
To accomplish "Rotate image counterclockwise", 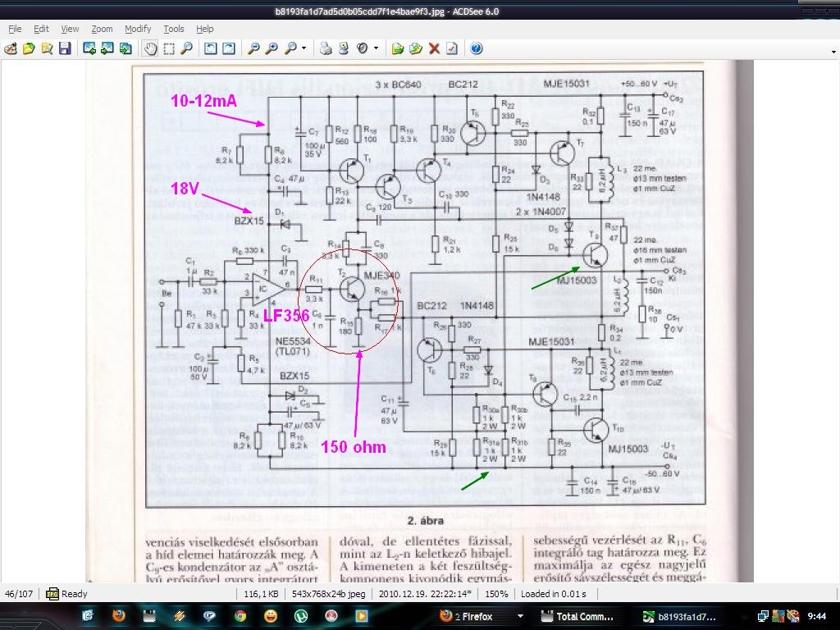I will (x=211, y=48).
